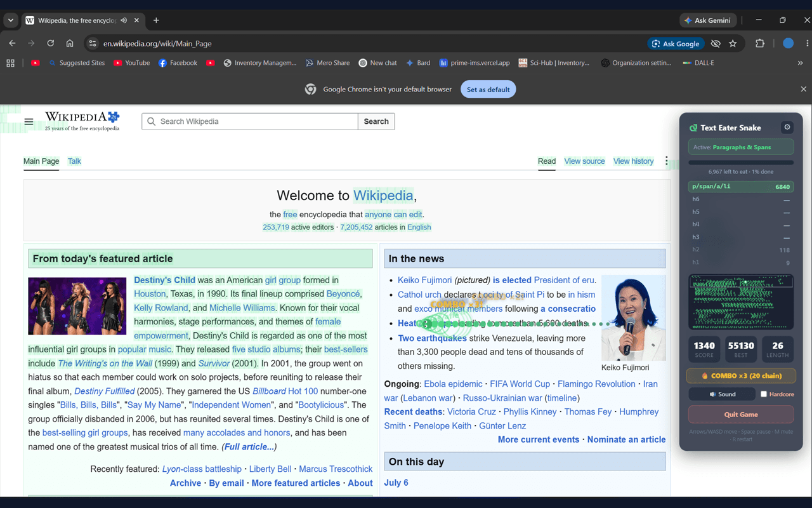
Task: Set Chrome as default browser
Action: click(x=488, y=90)
